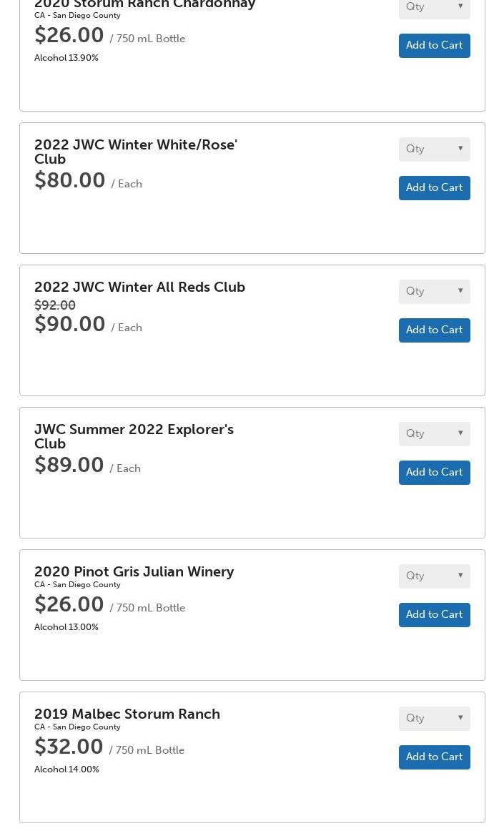Add 2019 Malbec Storum Ranch to cart
504x831 pixels.
click(434, 757)
